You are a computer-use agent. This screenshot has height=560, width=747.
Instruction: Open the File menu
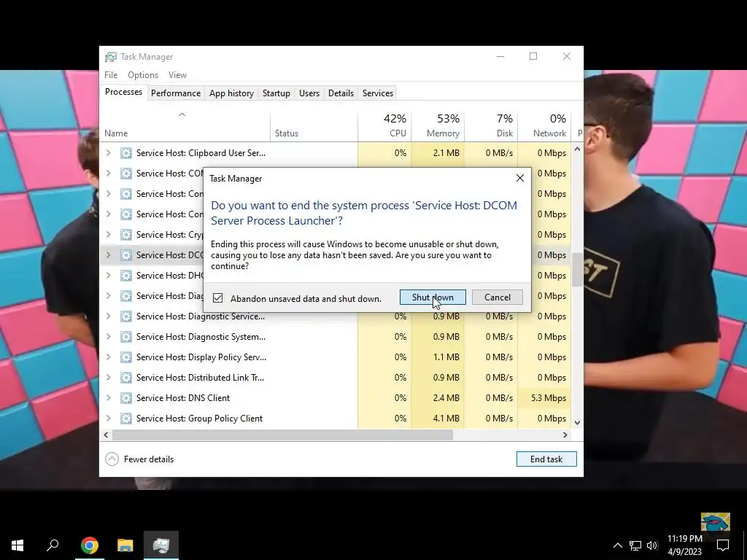coord(111,75)
